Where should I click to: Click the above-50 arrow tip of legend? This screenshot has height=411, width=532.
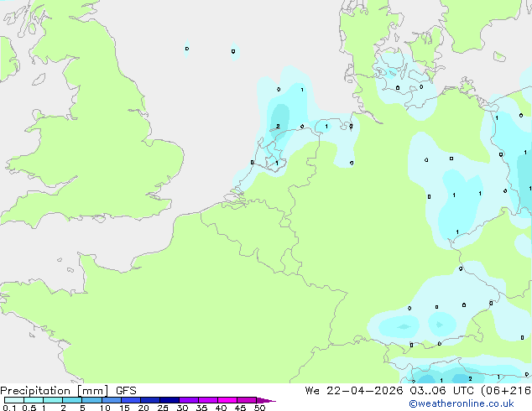coord(266,400)
